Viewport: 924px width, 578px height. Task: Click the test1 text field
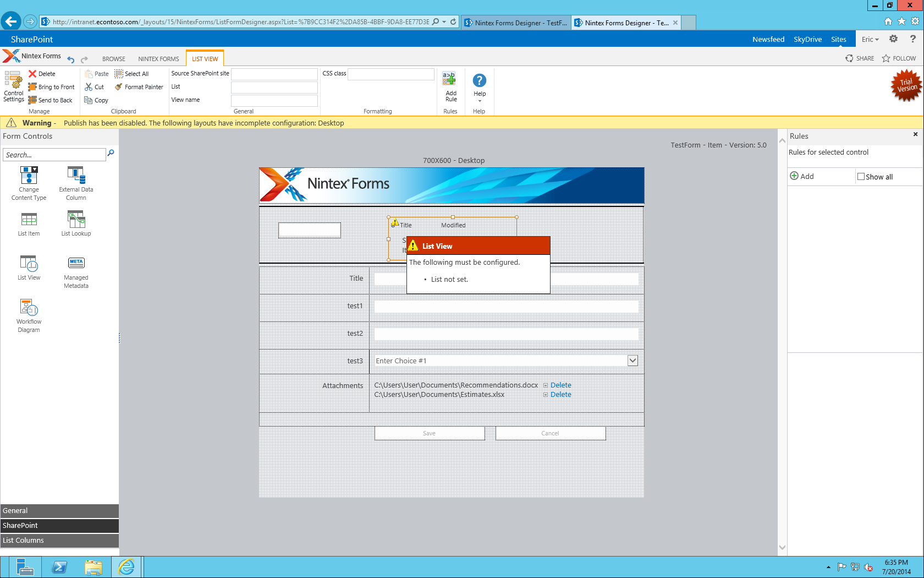tap(506, 306)
